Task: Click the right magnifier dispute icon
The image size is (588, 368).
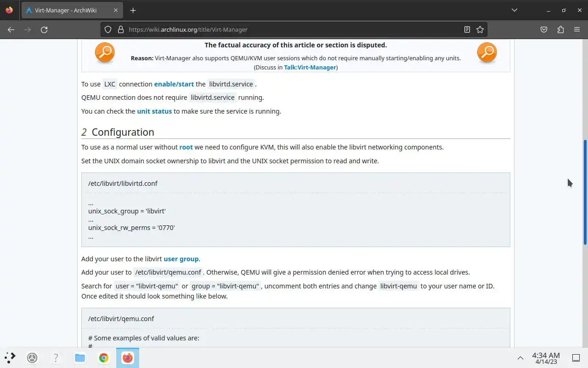Action: point(487,52)
